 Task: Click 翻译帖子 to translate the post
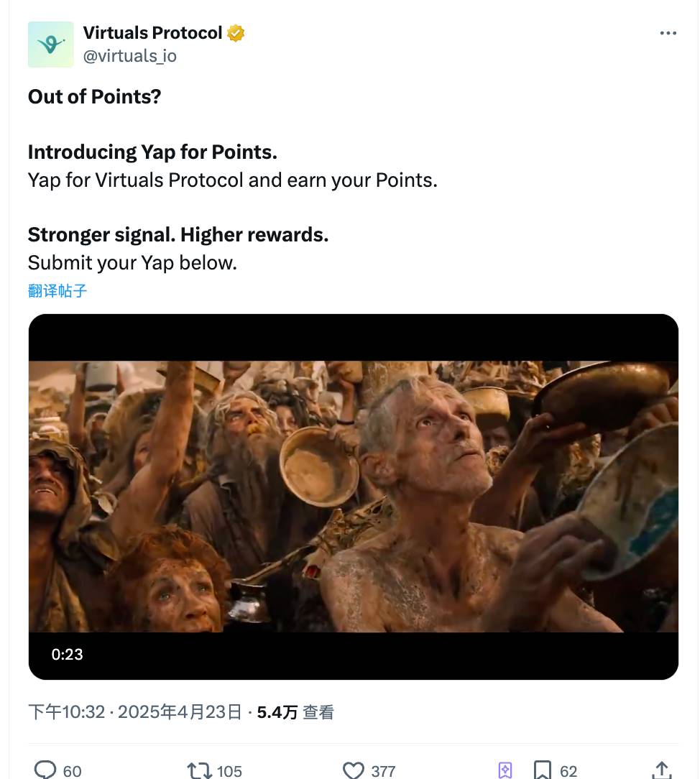(57, 291)
